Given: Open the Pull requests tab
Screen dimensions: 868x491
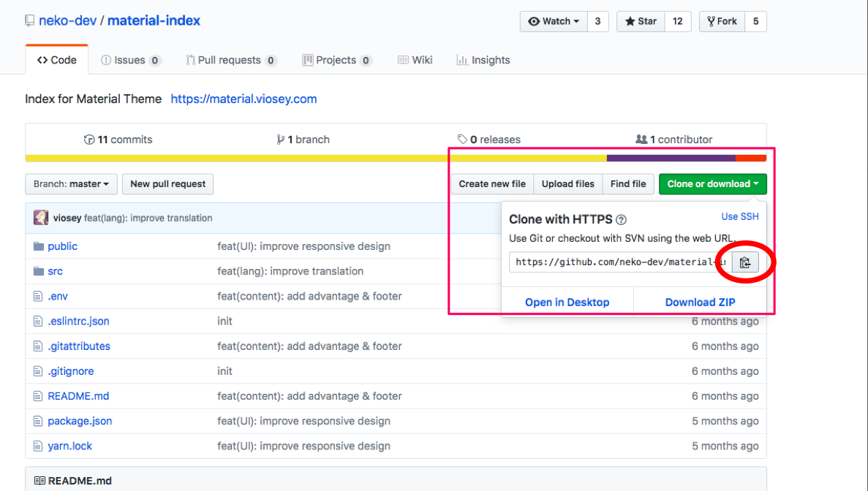Looking at the screenshot, I should coord(231,60).
